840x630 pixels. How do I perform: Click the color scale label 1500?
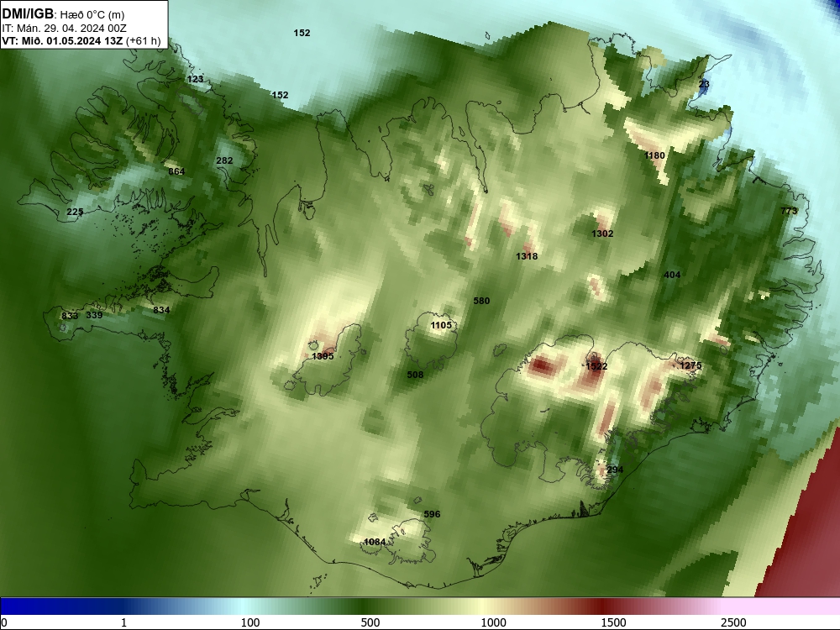613,622
